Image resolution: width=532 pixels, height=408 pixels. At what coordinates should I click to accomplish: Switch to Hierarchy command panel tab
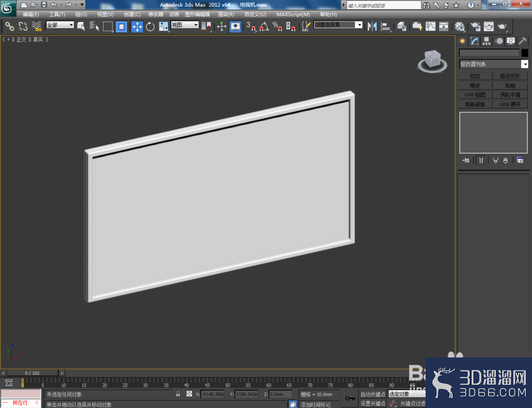tap(487, 41)
